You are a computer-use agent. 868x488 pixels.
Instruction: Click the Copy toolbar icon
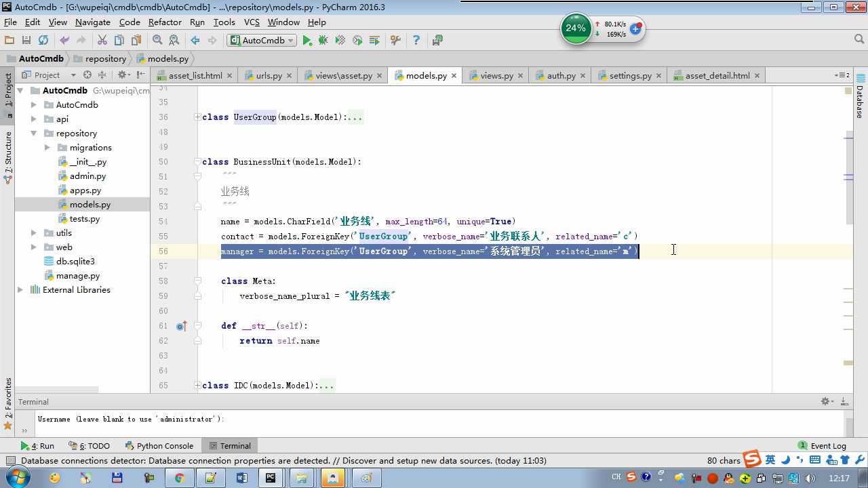[119, 41]
